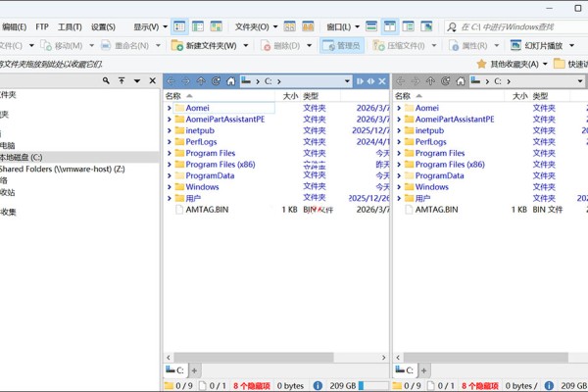Click the left pane disk usage bar
Image resolution: width=588 pixels, height=392 pixels.
[373, 385]
